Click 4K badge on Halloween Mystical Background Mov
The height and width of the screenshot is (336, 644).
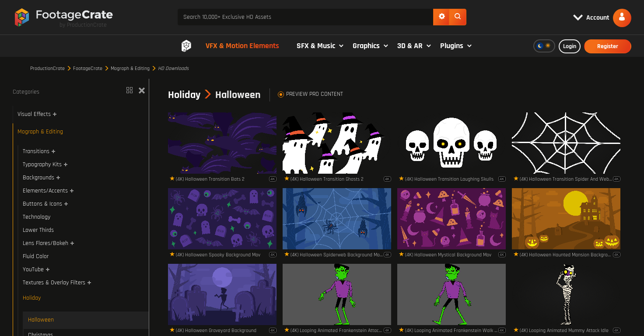click(x=502, y=255)
